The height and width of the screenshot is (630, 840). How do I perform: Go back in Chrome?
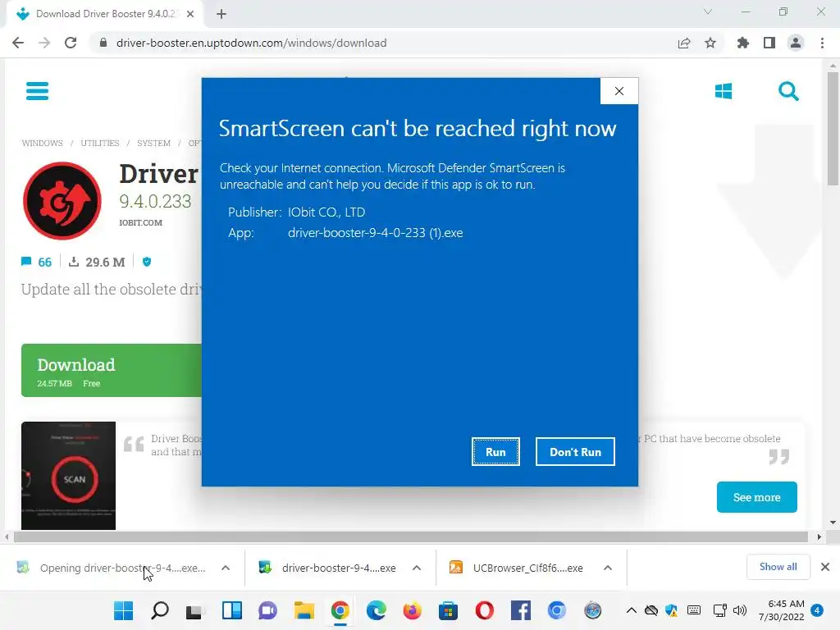(x=18, y=43)
